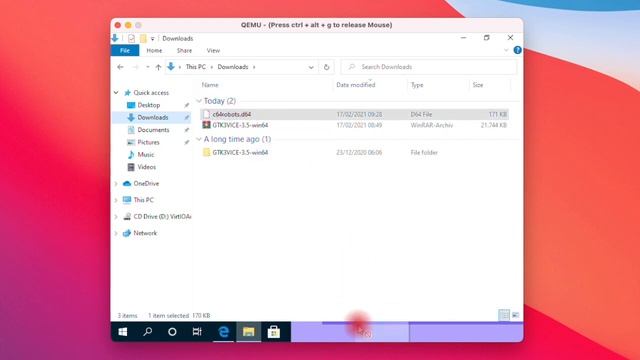The width and height of the screenshot is (640, 360).
Task: Expand the Network tree node
Action: pyautogui.click(x=116, y=233)
